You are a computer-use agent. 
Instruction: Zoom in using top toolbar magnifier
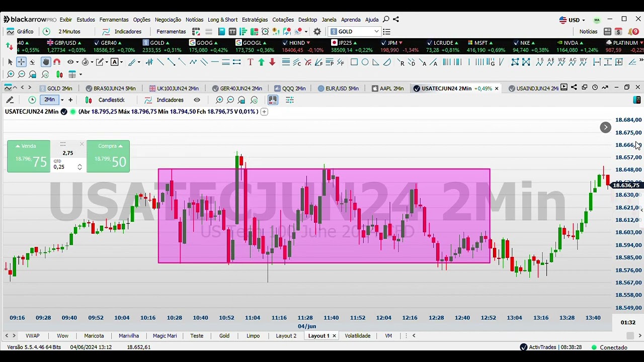(x=11, y=74)
